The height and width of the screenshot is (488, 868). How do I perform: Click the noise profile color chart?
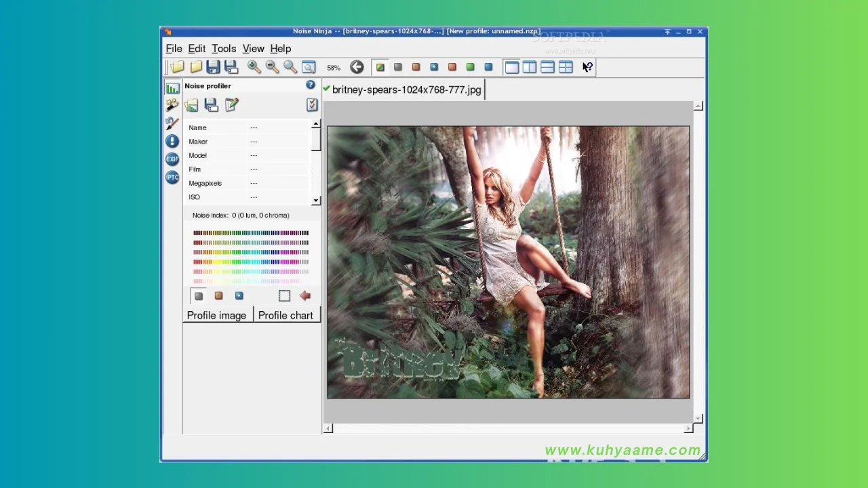[251, 257]
